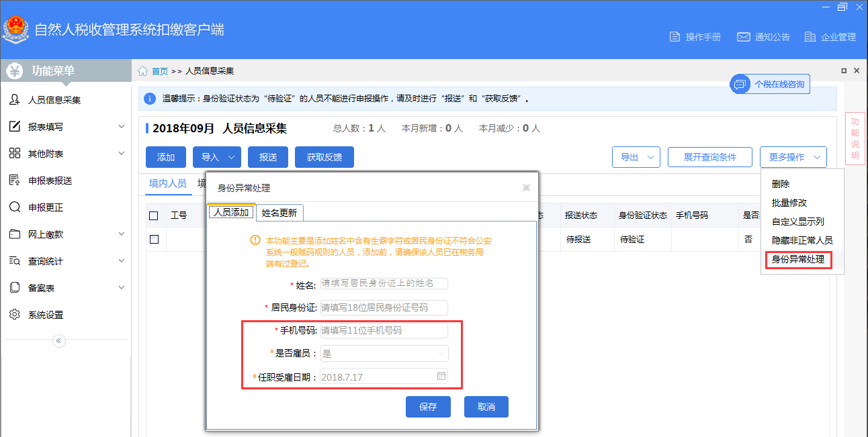Expand the 报表填写 menu chevron
The width and height of the screenshot is (868, 437).
122,127
